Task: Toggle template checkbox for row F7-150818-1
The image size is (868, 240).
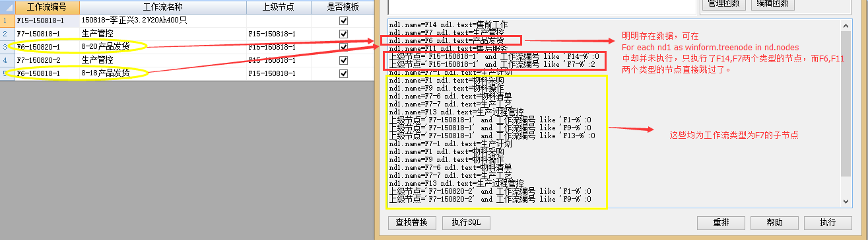Action: click(343, 34)
